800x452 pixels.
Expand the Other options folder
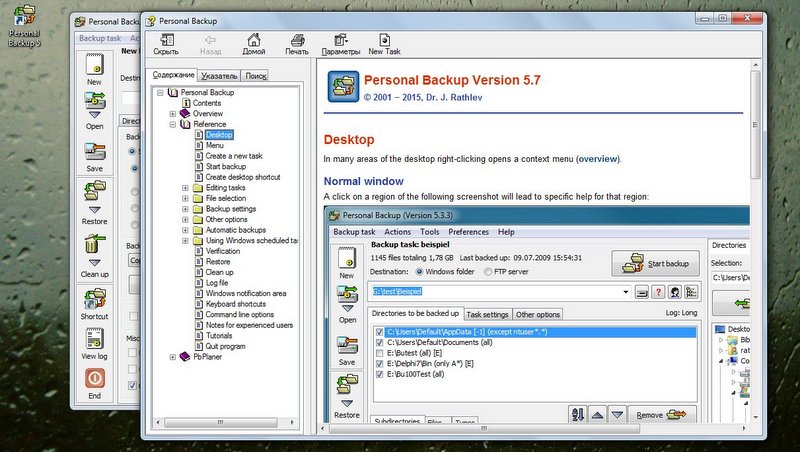(185, 219)
